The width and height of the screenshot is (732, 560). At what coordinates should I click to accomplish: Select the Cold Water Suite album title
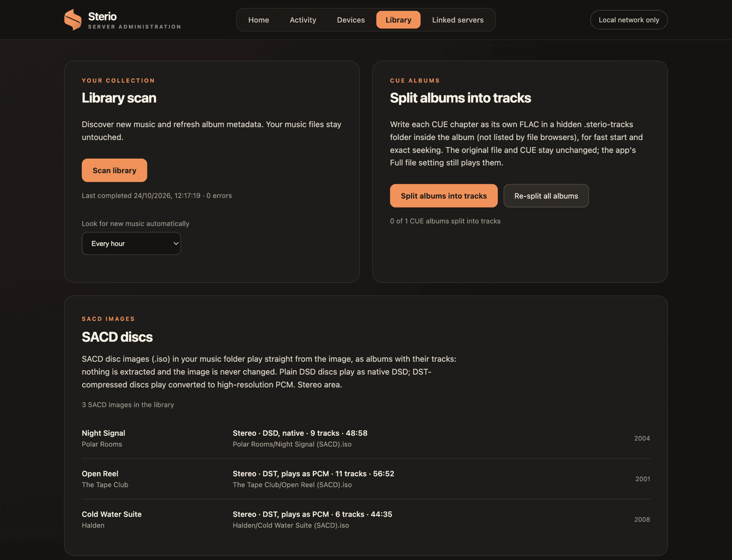pos(112,514)
